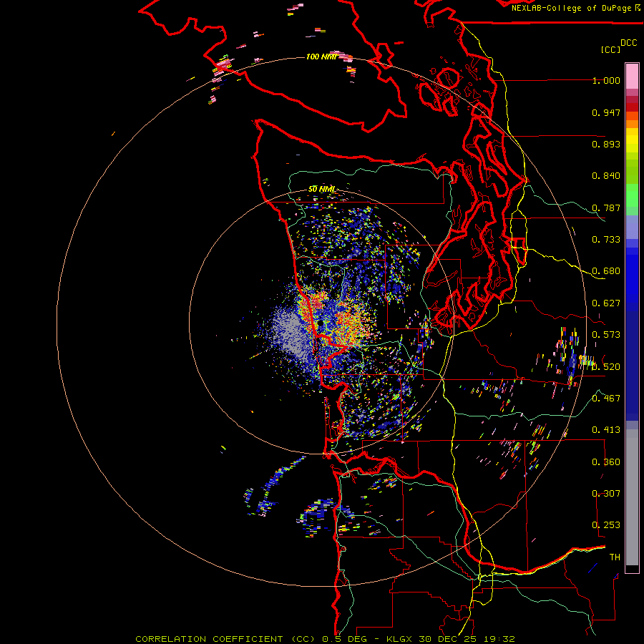Select the 1.000 scale value
This screenshot has height=644, width=644.
tap(606, 80)
